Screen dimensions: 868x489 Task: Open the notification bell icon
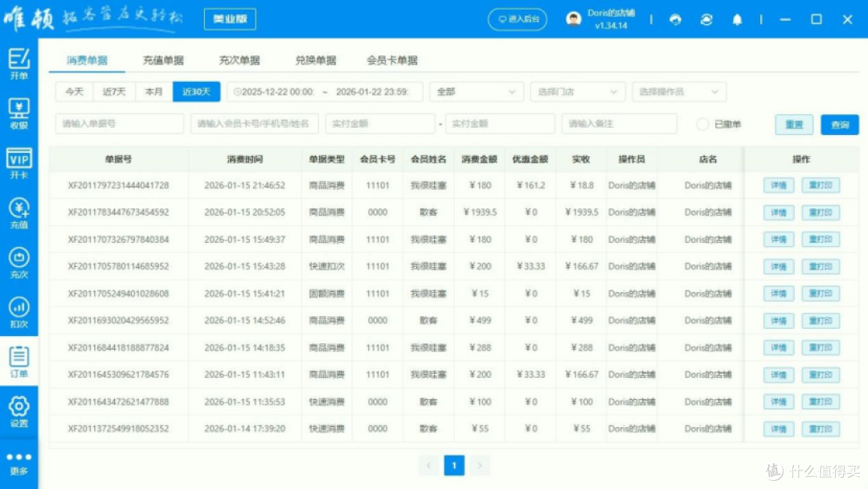click(x=737, y=19)
